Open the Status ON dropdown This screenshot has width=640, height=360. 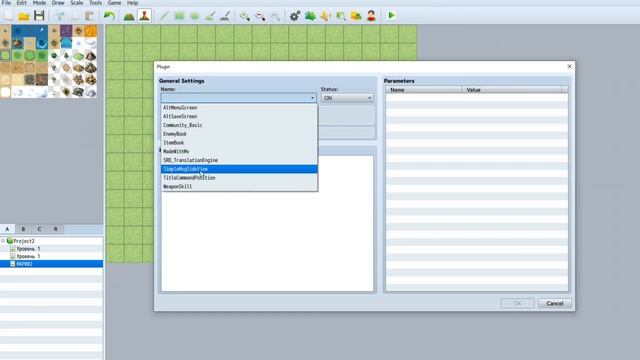coord(347,98)
